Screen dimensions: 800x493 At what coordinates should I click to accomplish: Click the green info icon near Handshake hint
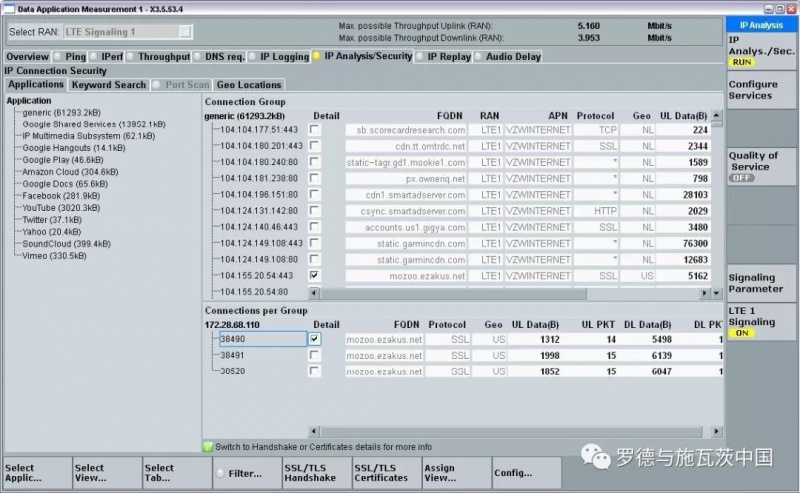pyautogui.click(x=208, y=446)
